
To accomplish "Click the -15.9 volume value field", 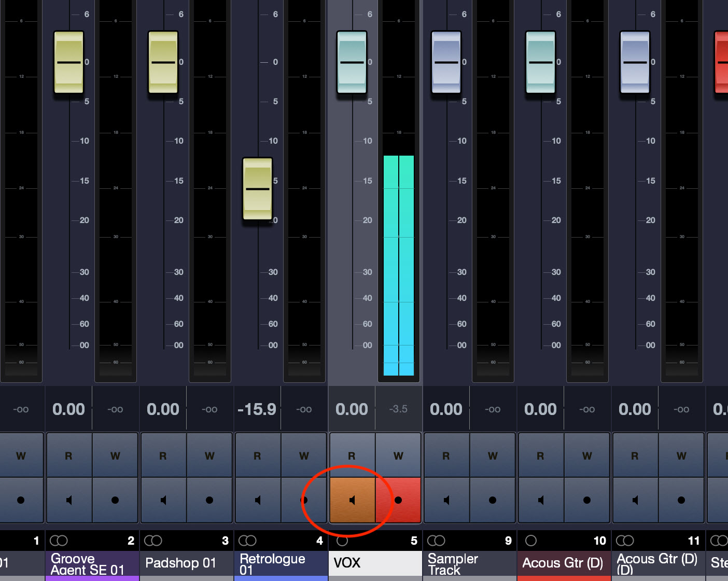I will click(258, 409).
